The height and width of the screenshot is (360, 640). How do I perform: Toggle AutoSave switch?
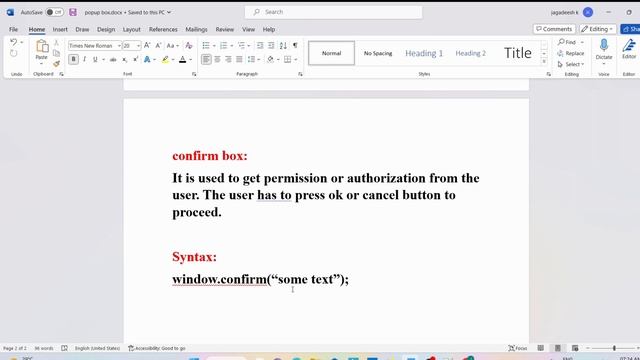[x=54, y=12]
